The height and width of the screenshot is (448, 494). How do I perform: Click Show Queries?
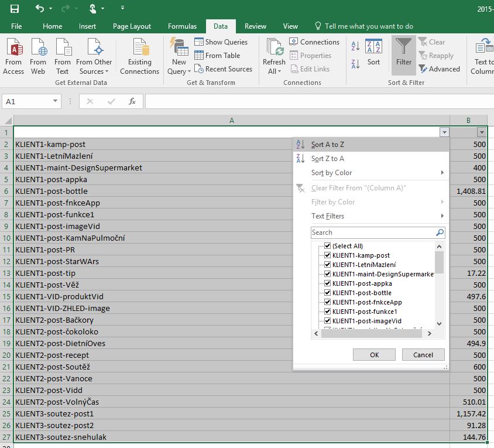(221, 42)
